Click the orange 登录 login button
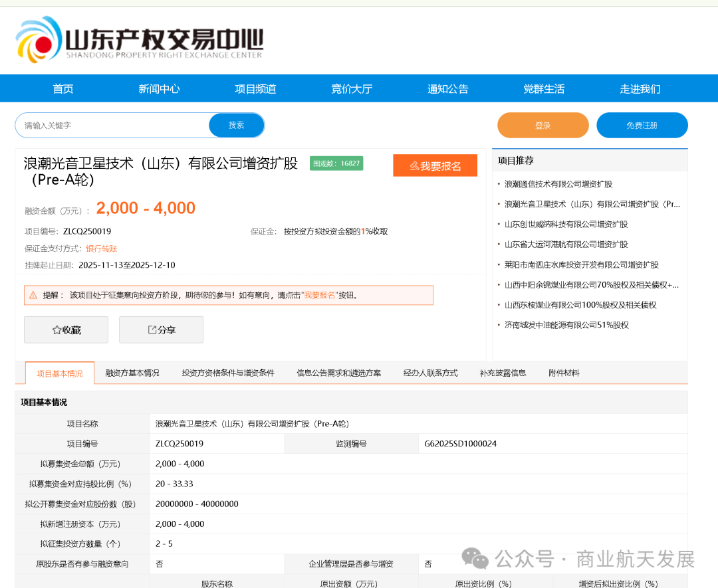718x588 pixels. [x=542, y=125]
